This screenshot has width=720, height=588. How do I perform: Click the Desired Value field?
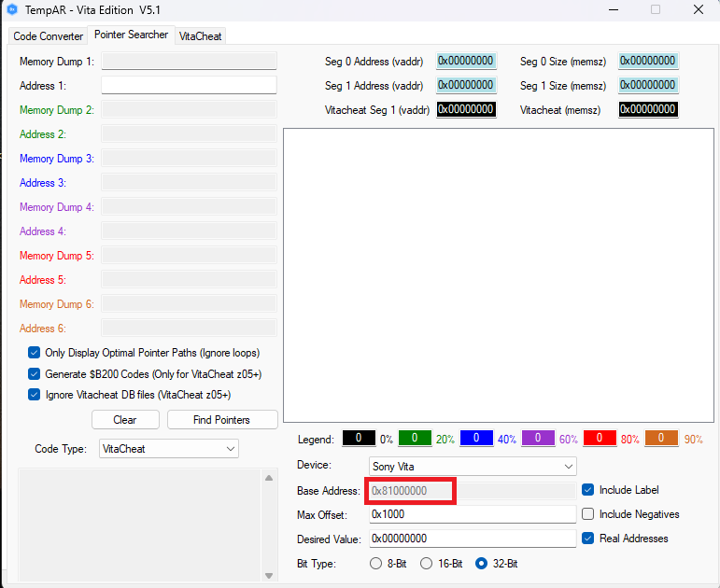pos(473,539)
